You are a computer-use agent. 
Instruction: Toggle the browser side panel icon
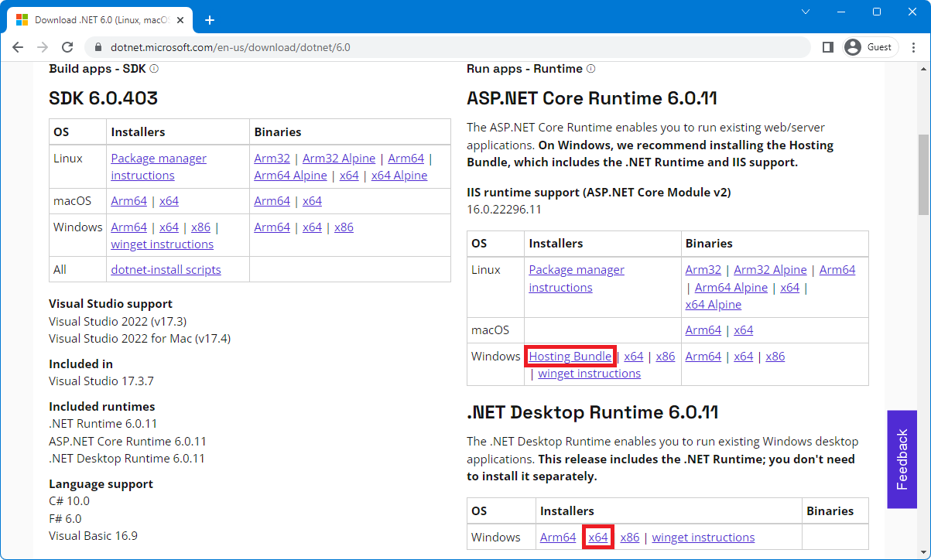point(827,47)
